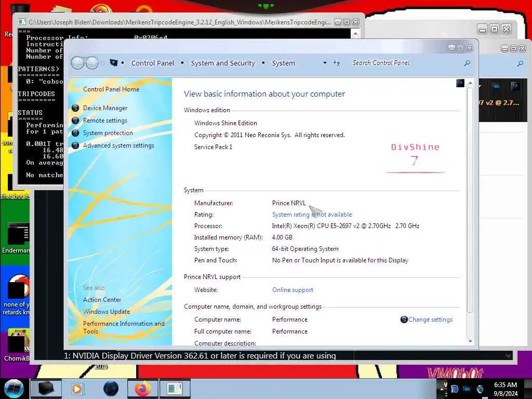The width and height of the screenshot is (532, 399).
Task: Open Advanced system settings
Action: (118, 145)
